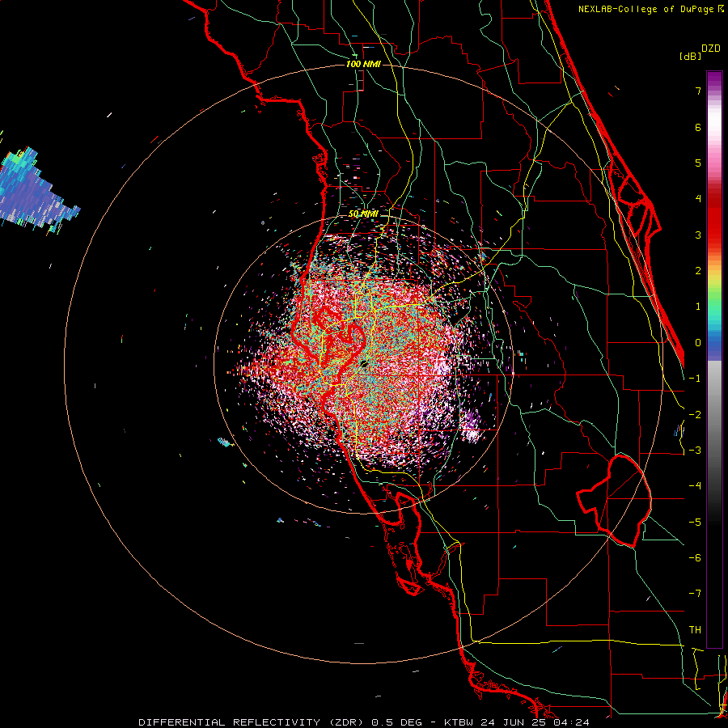Viewport: 728px width, 728px height.
Task: Select the Differential Reflectivity KTBW caption
Action: 364,722
